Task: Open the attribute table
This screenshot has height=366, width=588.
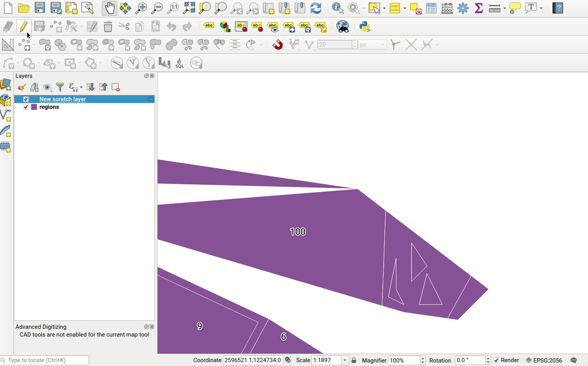Action: pyautogui.click(x=431, y=8)
